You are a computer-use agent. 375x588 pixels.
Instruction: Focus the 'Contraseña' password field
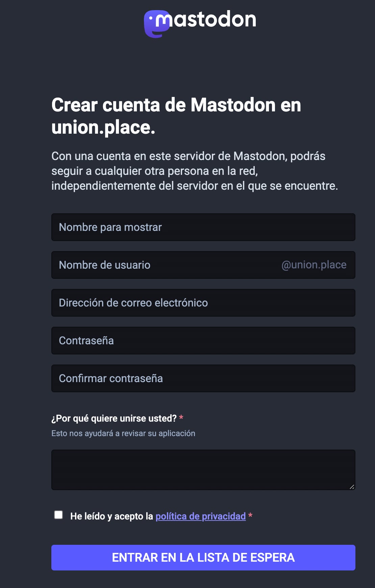coord(203,341)
